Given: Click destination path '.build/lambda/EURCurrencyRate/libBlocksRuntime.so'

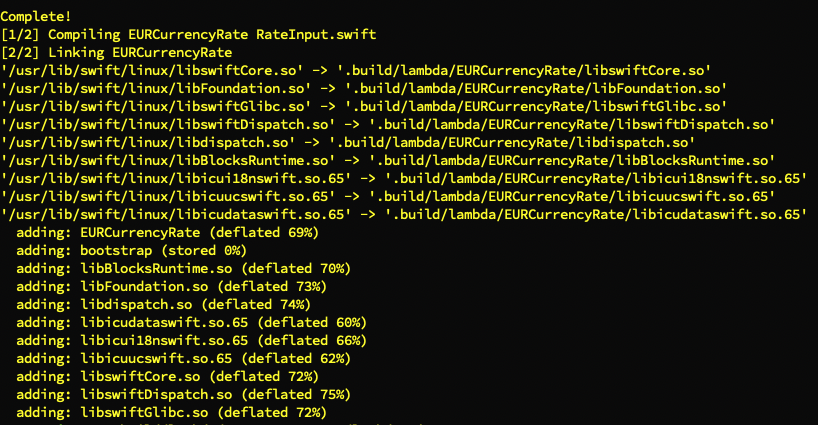Looking at the screenshot, I should tap(572, 160).
